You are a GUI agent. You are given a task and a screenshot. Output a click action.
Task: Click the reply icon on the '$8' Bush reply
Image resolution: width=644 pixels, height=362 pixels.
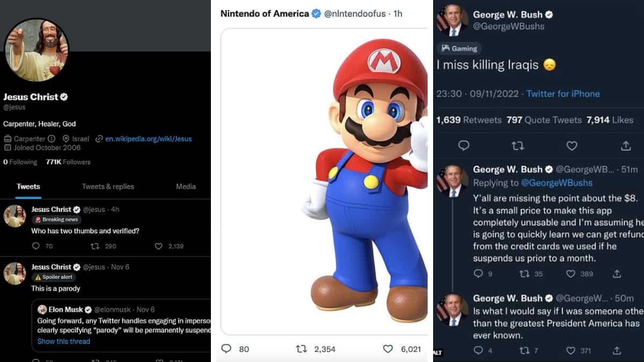(x=477, y=274)
